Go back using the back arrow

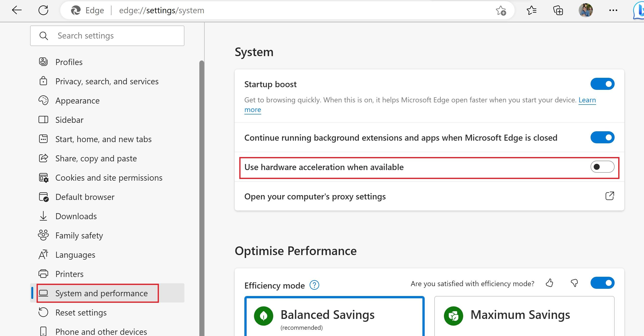coord(17,10)
